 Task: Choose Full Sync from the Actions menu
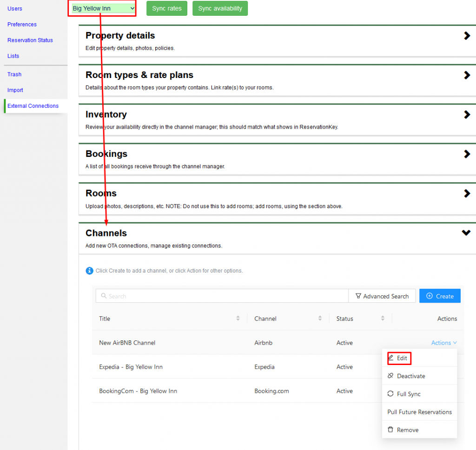(419, 394)
